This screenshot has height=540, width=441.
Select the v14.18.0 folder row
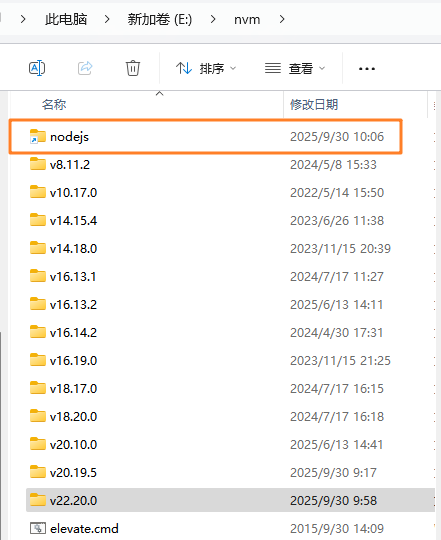tap(231, 248)
